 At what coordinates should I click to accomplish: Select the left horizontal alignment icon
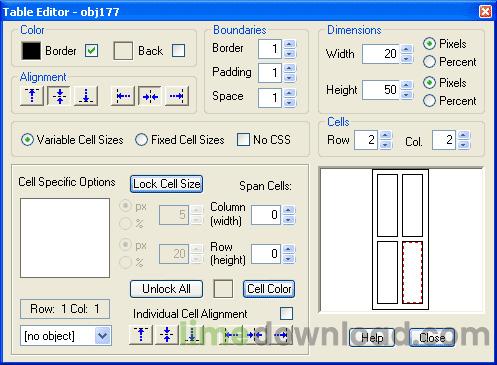(x=123, y=96)
